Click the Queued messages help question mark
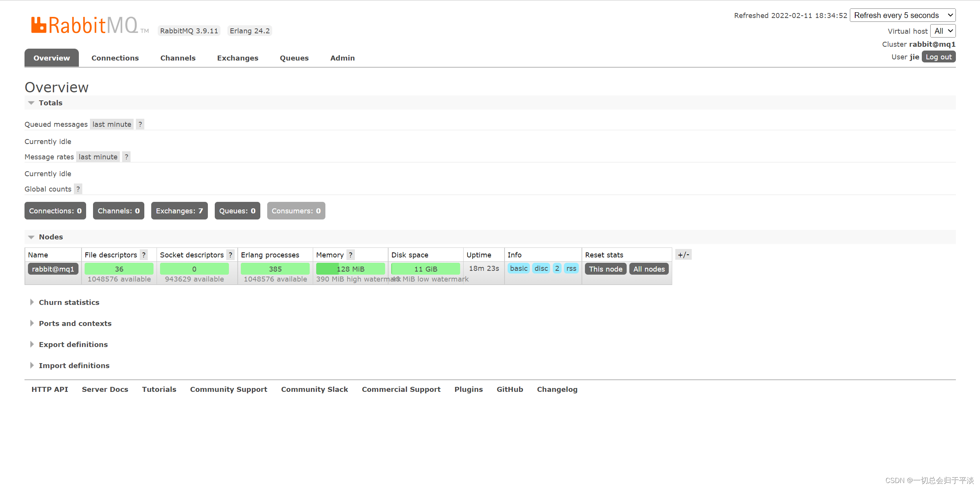980x488 pixels. point(140,124)
